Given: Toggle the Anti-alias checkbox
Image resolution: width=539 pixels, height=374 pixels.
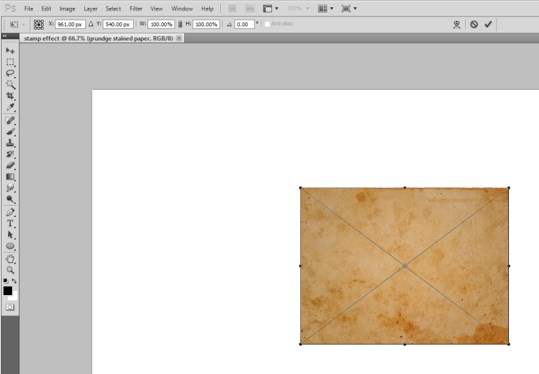Looking at the screenshot, I should 267,24.
